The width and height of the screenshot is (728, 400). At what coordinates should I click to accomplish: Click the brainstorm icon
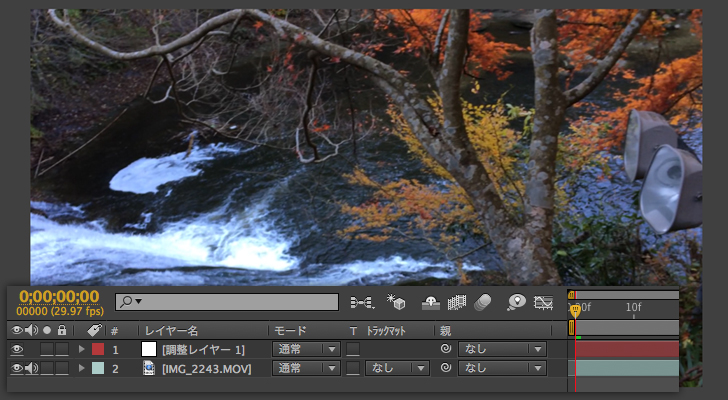[516, 302]
